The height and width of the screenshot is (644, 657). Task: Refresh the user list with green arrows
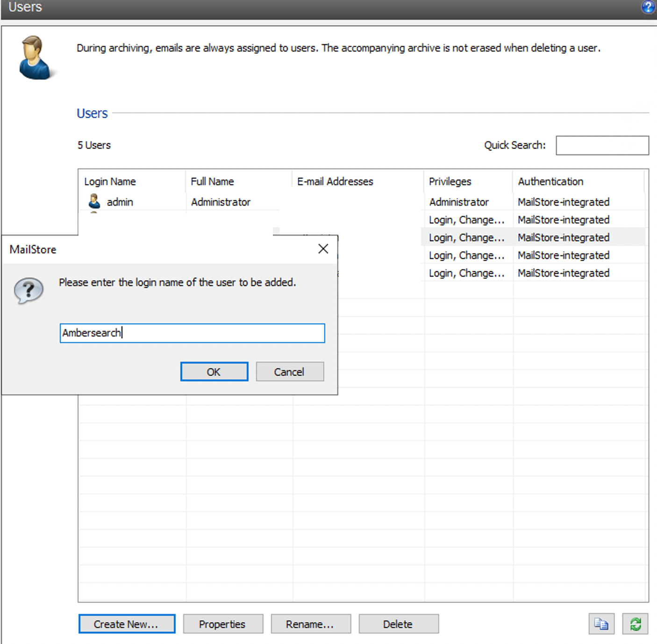(x=636, y=624)
